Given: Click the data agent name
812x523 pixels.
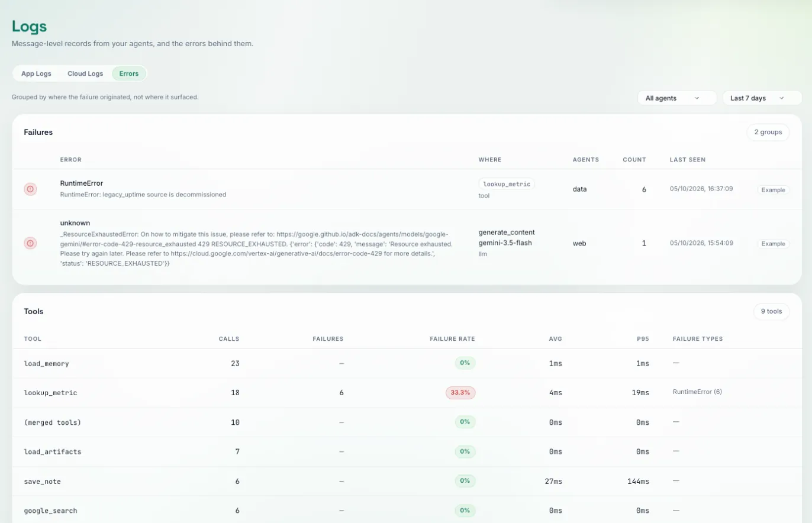Looking at the screenshot, I should [580, 189].
